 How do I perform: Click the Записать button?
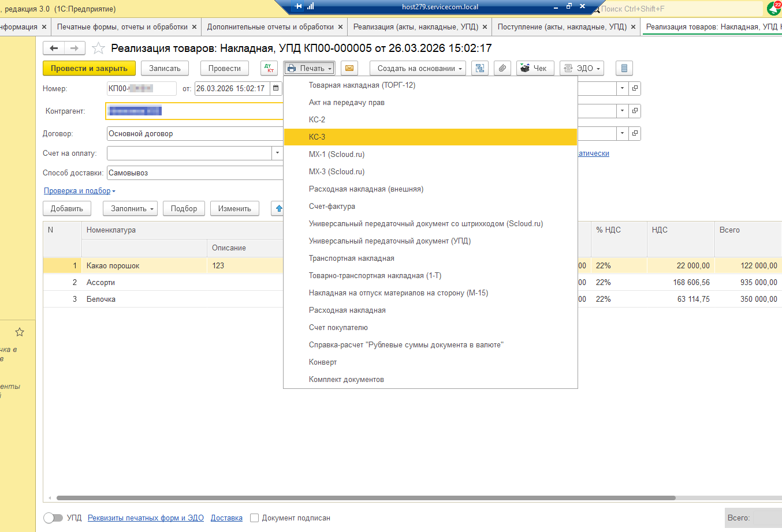point(165,68)
